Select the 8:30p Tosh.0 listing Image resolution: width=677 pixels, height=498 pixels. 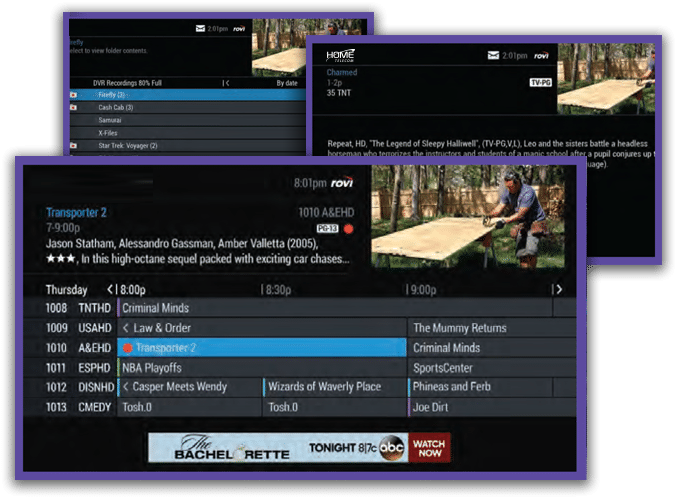(x=335, y=407)
